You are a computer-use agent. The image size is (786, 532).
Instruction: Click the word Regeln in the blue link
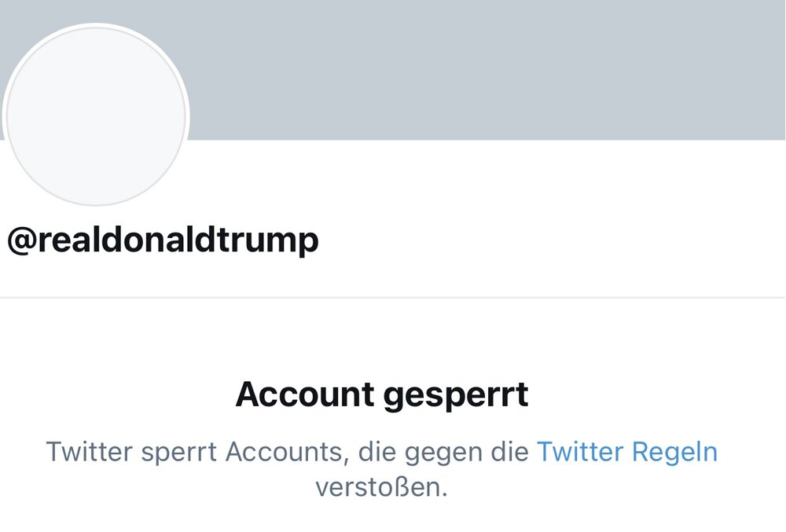pos(674,453)
